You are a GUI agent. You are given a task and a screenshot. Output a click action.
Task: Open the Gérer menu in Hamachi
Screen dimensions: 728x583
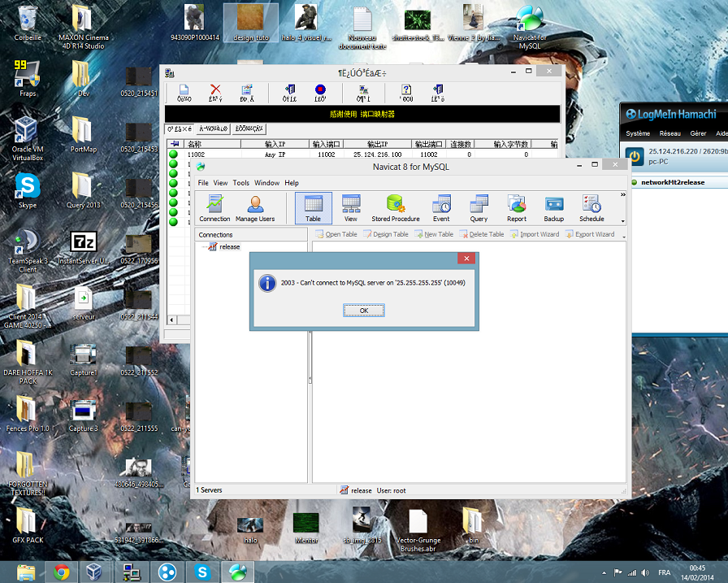pos(698,133)
